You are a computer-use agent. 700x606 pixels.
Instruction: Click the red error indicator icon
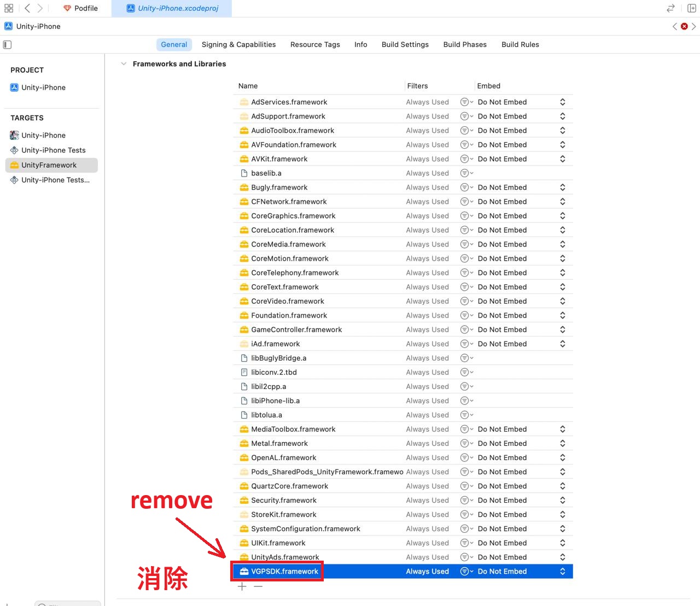(684, 26)
